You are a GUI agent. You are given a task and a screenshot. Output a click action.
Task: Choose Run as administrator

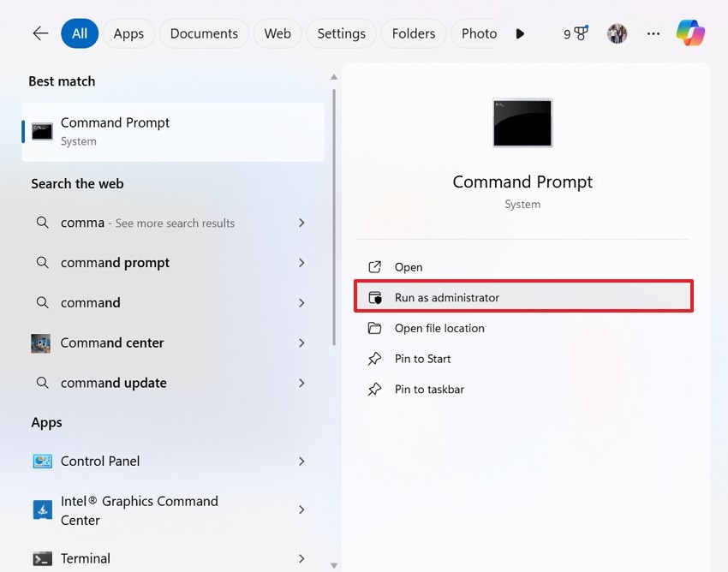point(523,296)
